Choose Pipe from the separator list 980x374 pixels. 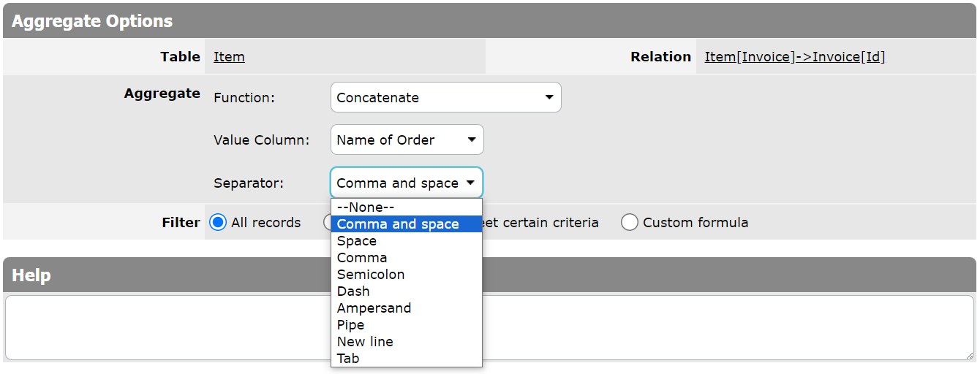[x=407, y=325]
